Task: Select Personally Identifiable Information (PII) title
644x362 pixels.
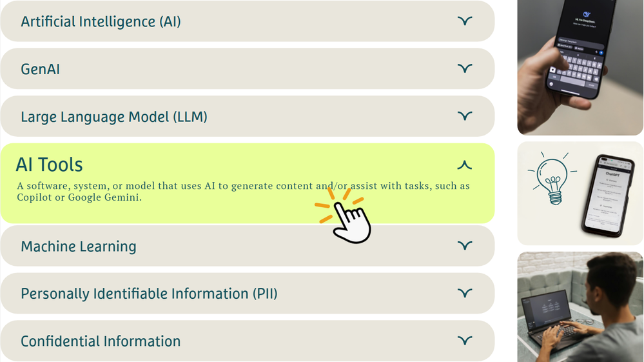Action: click(149, 294)
